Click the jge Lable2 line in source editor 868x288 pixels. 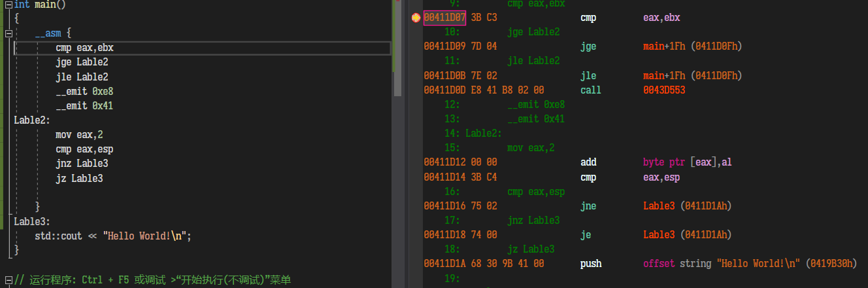pyautogui.click(x=82, y=62)
